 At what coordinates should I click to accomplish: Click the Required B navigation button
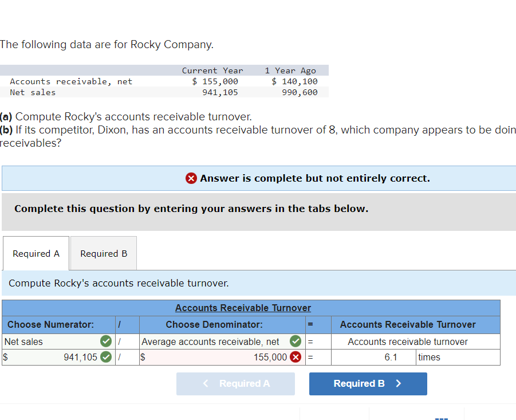[x=368, y=383]
